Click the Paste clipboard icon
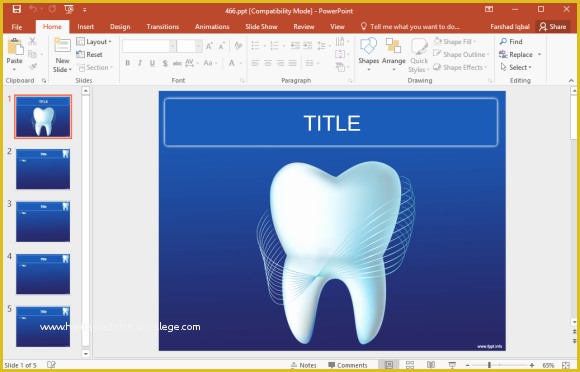 coord(15,47)
